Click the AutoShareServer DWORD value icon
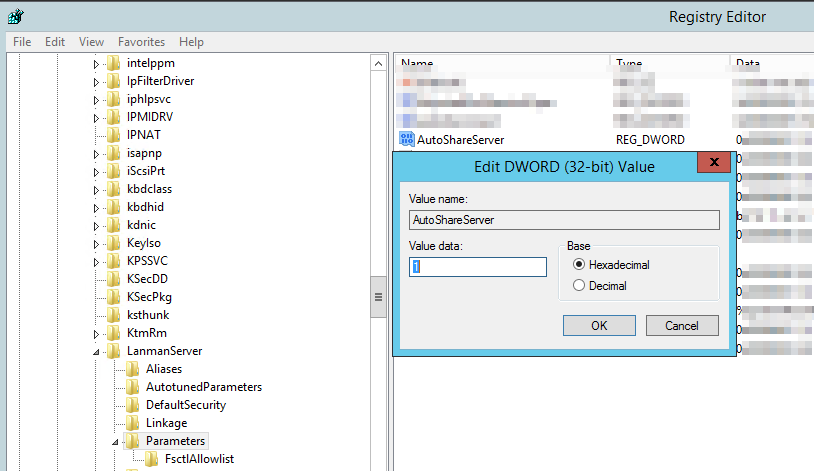814x471 pixels. coord(406,139)
